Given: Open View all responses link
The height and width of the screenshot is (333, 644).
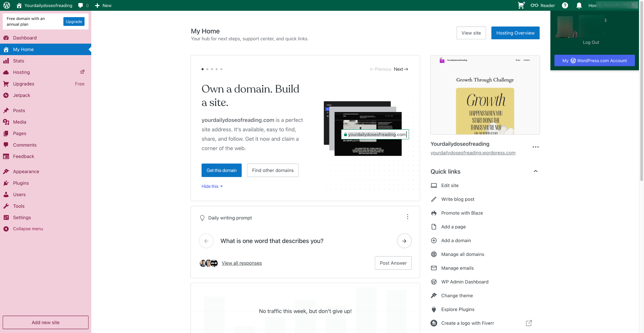Looking at the screenshot, I should 242,263.
